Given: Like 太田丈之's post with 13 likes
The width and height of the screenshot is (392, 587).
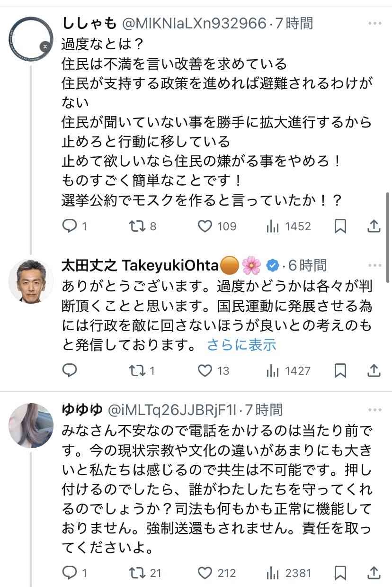Looking at the screenshot, I should point(205,370).
